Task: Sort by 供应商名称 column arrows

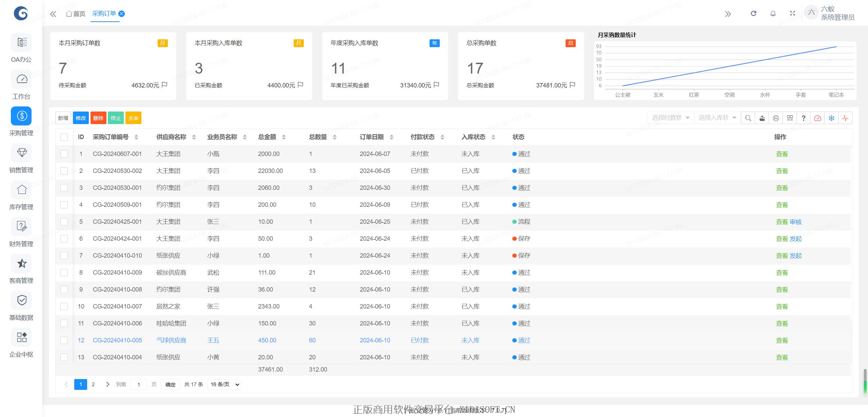Action: tap(194, 137)
